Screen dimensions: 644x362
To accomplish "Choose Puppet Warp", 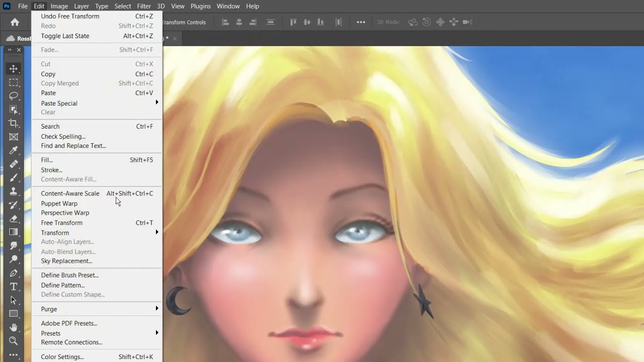I will [x=97, y=204].
